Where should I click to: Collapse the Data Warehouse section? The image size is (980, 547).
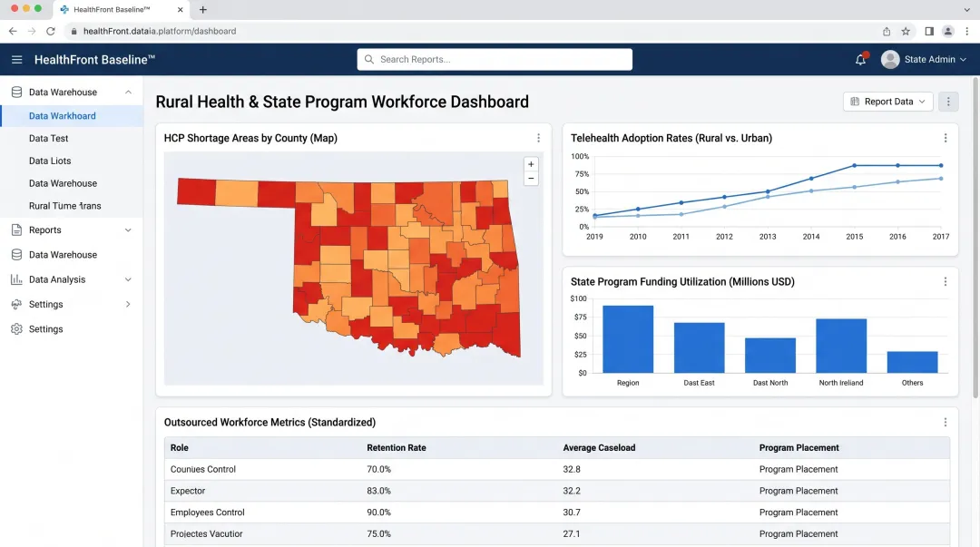129,92
